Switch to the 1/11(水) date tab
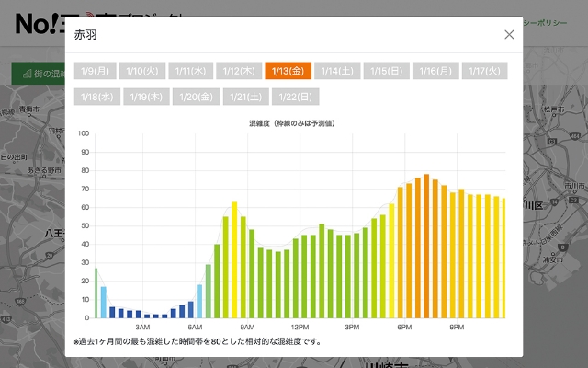Viewport: 588px width, 368px height. point(192,71)
